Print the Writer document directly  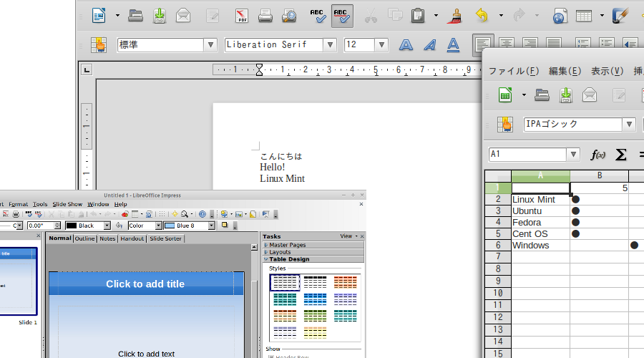pyautogui.click(x=265, y=16)
